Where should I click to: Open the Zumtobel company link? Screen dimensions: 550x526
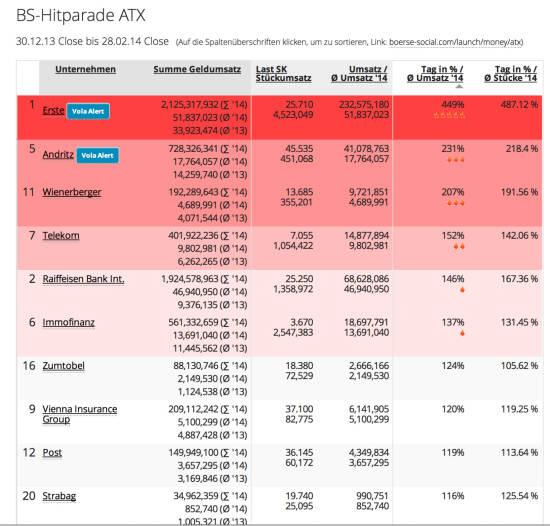pyautogui.click(x=63, y=366)
